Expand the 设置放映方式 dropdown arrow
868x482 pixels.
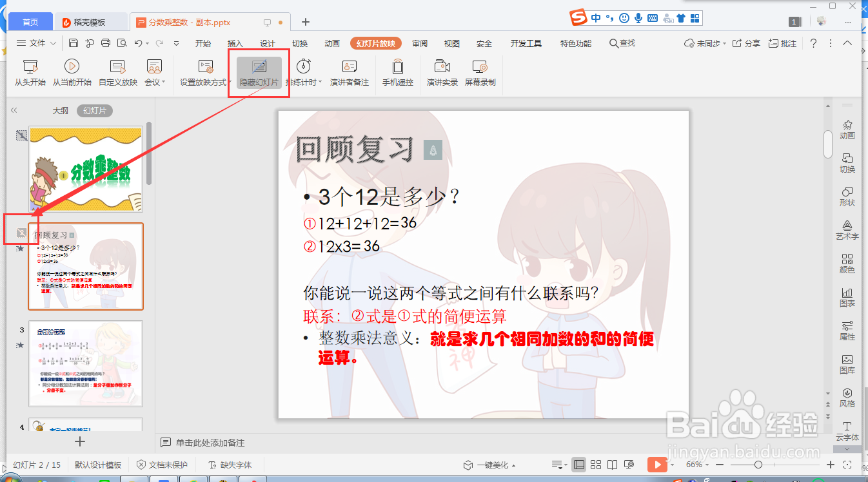coord(229,82)
